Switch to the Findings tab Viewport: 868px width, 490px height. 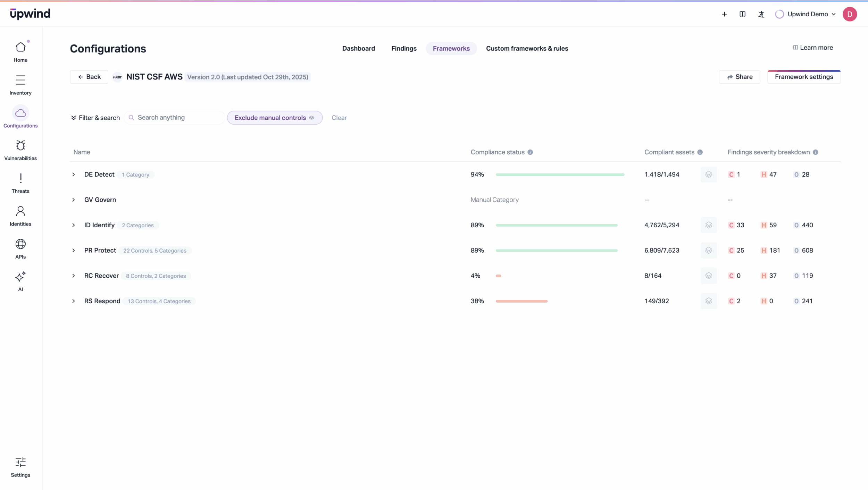point(404,49)
